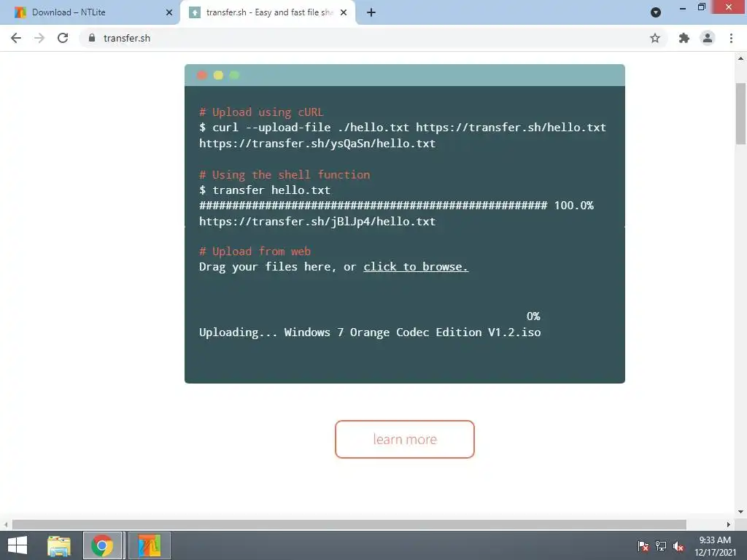Viewport: 747px width, 560px height.
Task: Open the Action Center flag tray icon
Action: (643, 545)
